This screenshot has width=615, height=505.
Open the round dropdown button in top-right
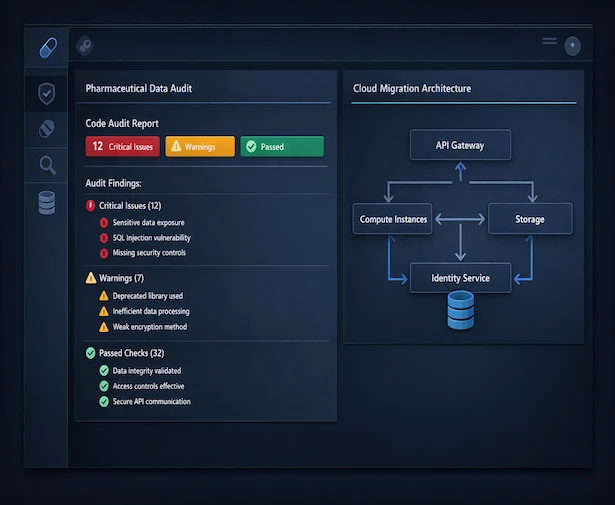coord(572,46)
